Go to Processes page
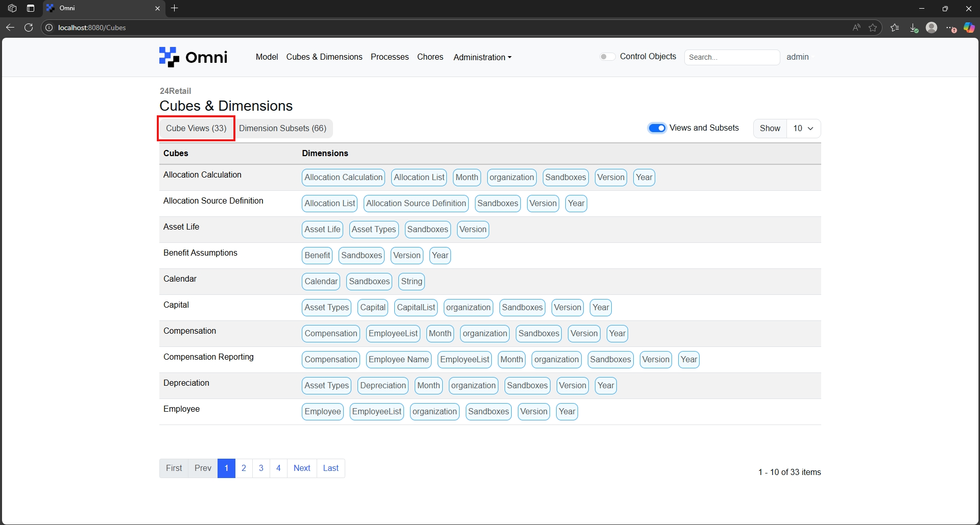 click(x=390, y=57)
